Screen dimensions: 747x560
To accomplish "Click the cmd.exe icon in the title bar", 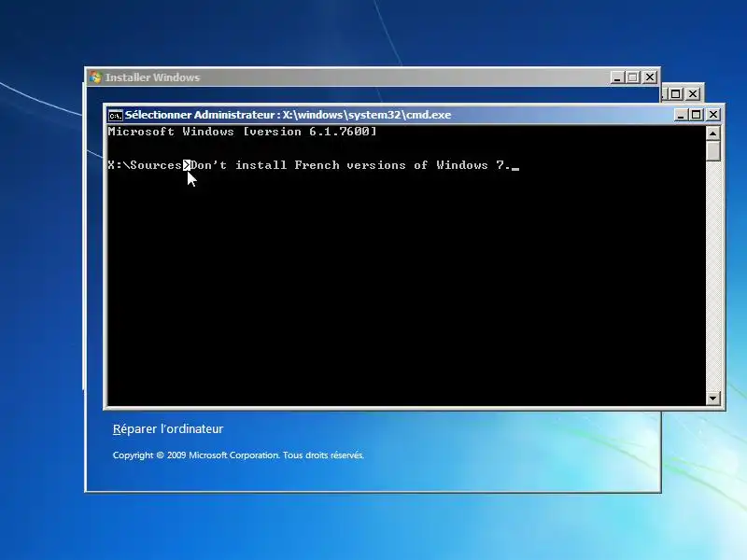I will coord(115,115).
